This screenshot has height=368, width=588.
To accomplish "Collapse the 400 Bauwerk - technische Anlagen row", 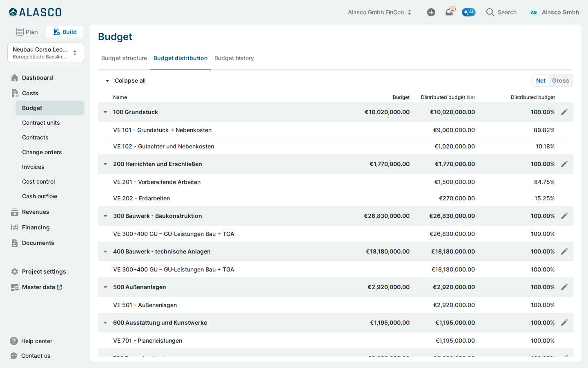I will [105, 251].
